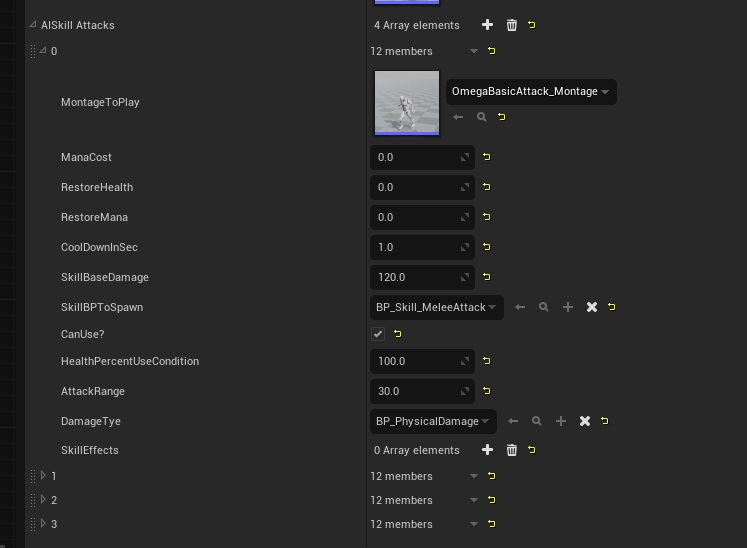
Task: Create new blueprint for SkillBPToSpawn
Action: 567,307
